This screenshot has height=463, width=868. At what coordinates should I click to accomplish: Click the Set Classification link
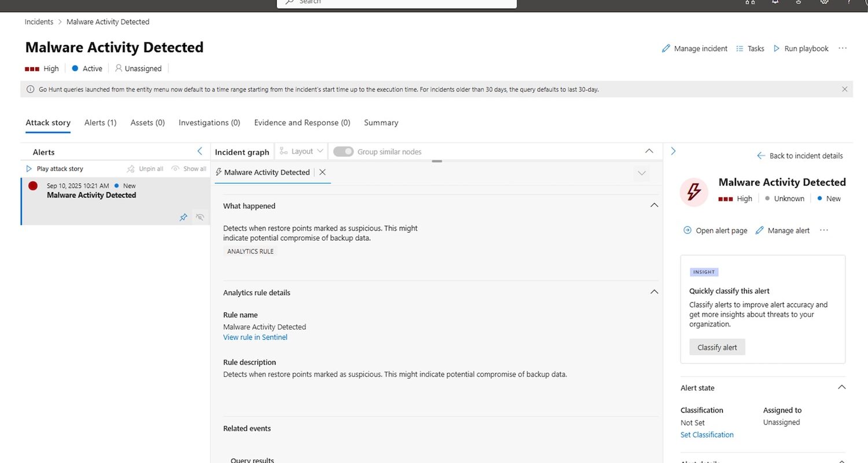[x=707, y=435]
